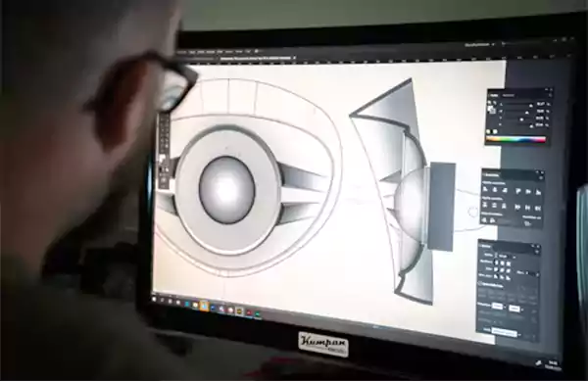Click the orange-highlighted Illustrator taskbar icon

204,305
